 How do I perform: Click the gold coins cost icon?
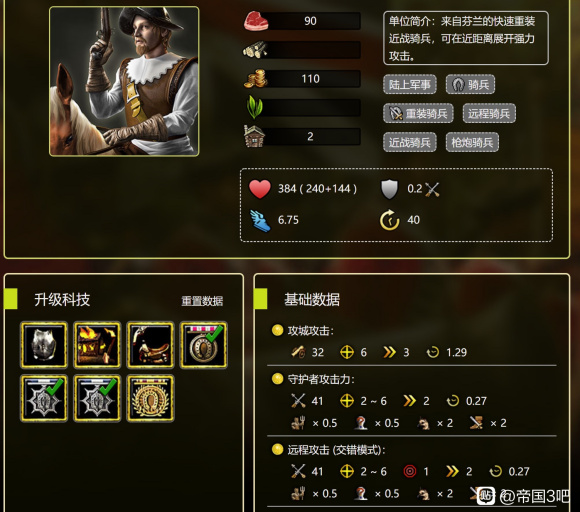click(x=255, y=79)
